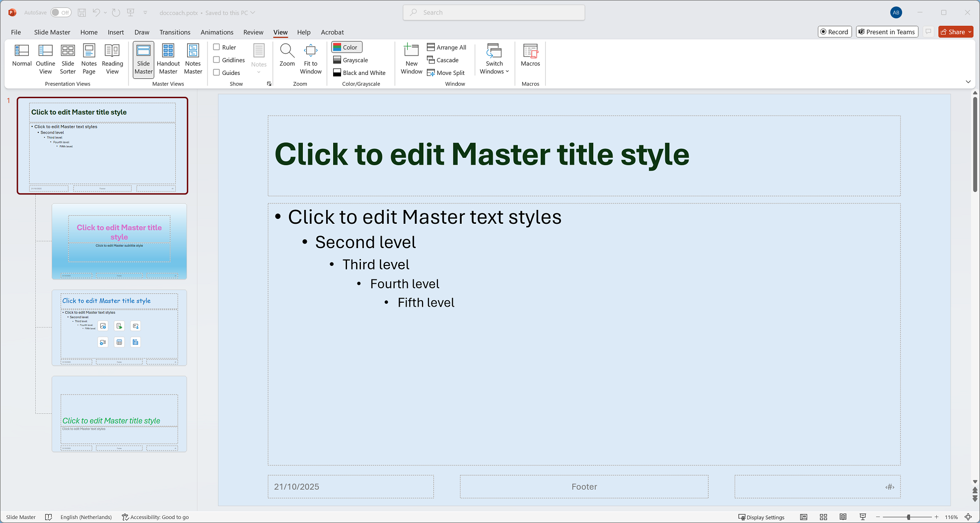The width and height of the screenshot is (980, 523).
Task: Open the Share button dropdown arrow
Action: 970,32
